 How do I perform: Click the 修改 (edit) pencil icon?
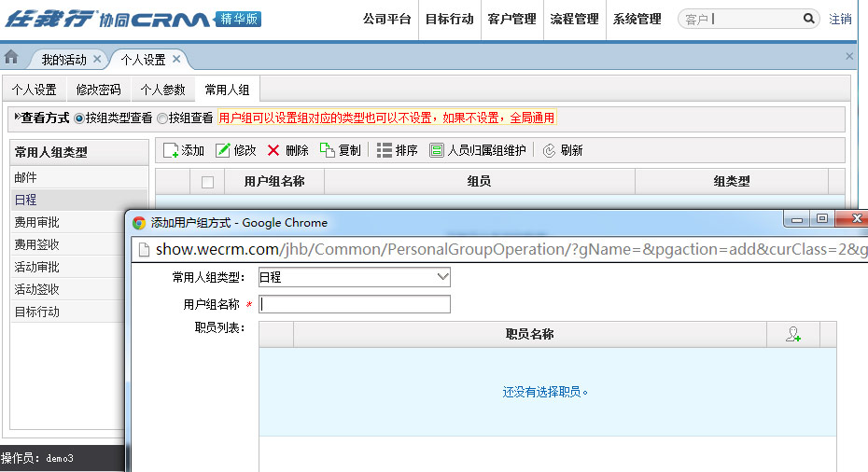(x=223, y=151)
